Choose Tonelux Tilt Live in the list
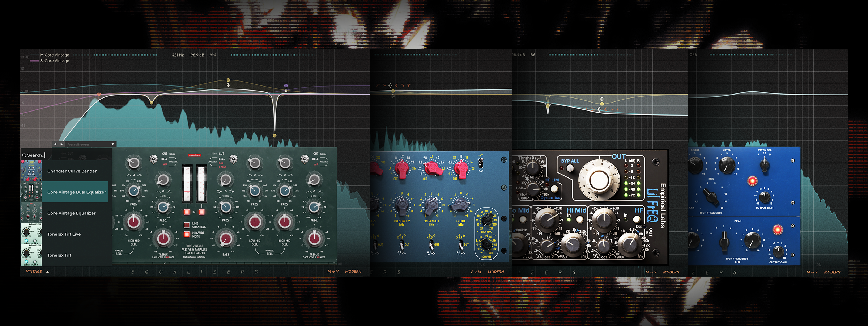The image size is (868, 326). (x=64, y=234)
